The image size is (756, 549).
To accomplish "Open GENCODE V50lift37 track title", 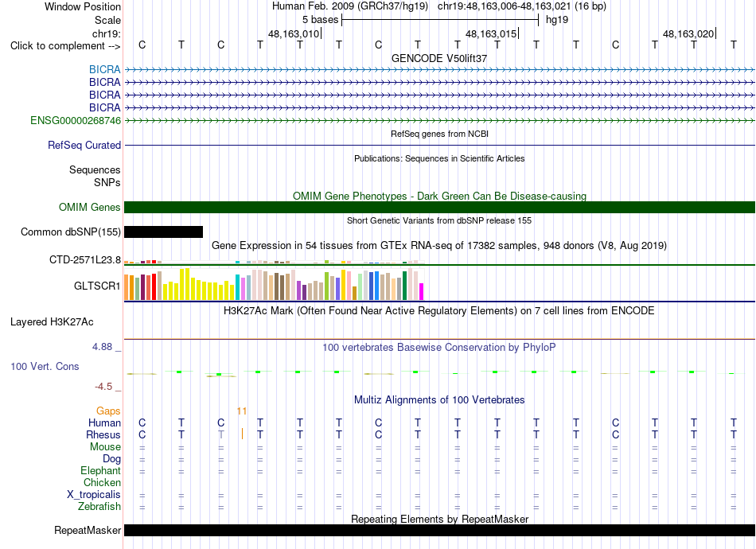I will click(439, 58).
